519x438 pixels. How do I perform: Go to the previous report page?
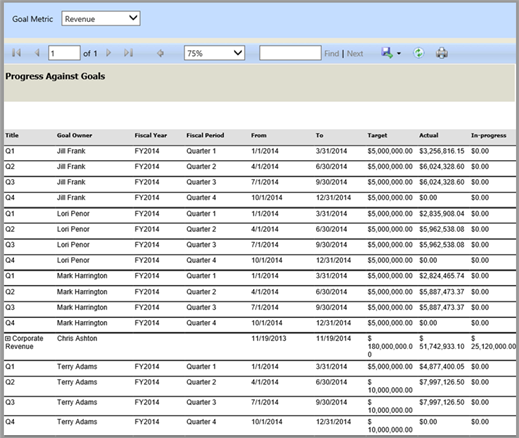click(x=37, y=53)
